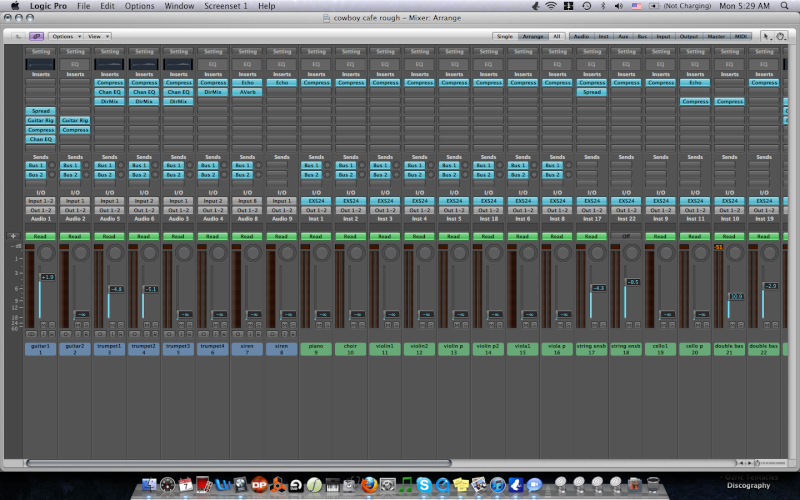Open the channel EQ thumbnail on guitar1
This screenshot has width=800, height=500.
pos(40,64)
